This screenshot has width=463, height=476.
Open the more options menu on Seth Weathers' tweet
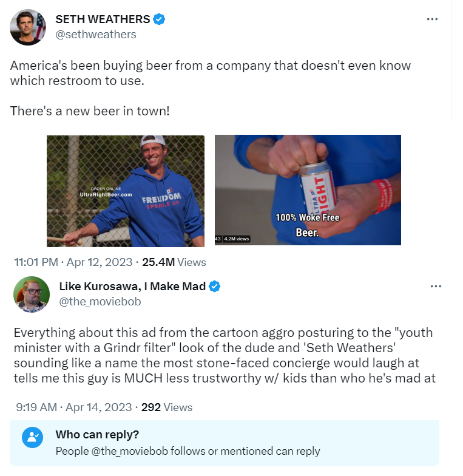432,19
